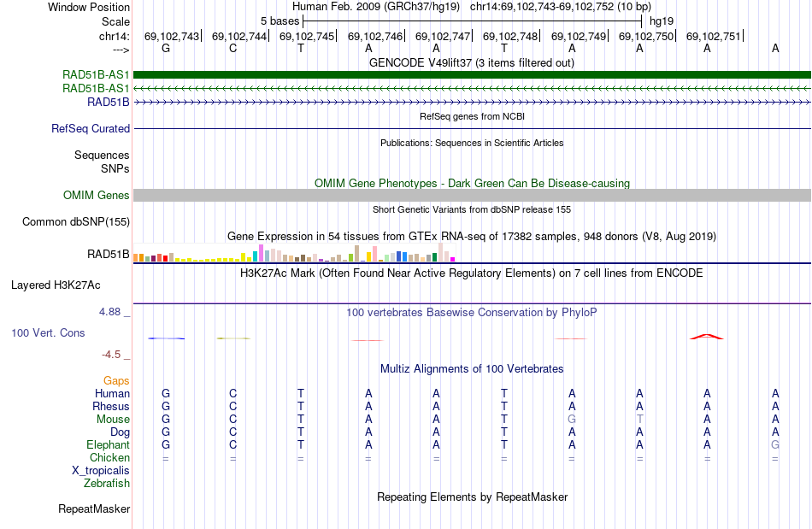Click the gray G in the Mouse row
This screenshot has width=812, height=529.
[x=572, y=420]
